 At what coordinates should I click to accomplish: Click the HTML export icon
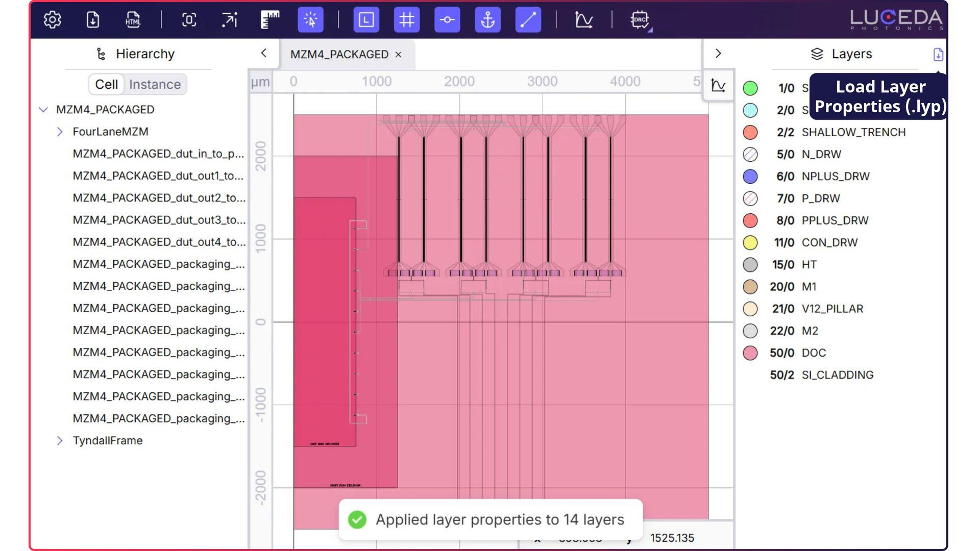133,20
